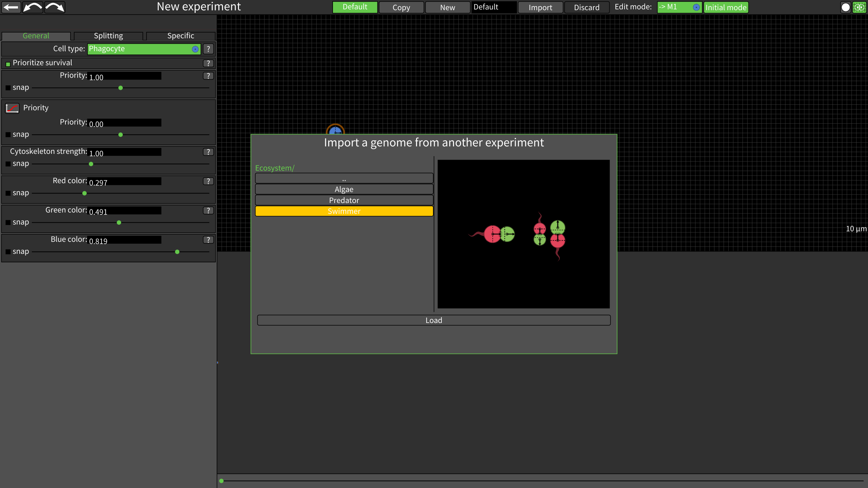Viewport: 868px width, 488px height.
Task: Click the Green color slider handle
Action: [119, 223]
